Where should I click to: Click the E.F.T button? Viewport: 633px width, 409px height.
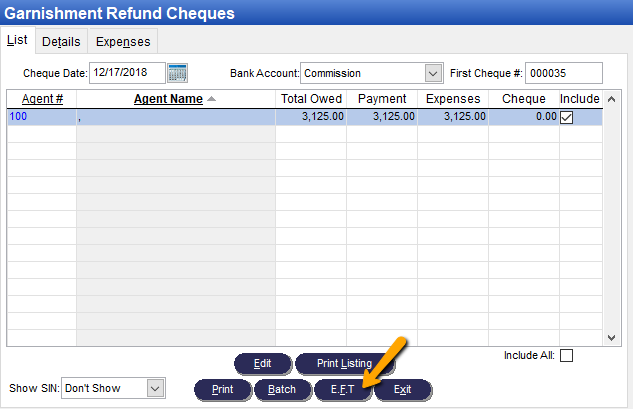click(342, 389)
